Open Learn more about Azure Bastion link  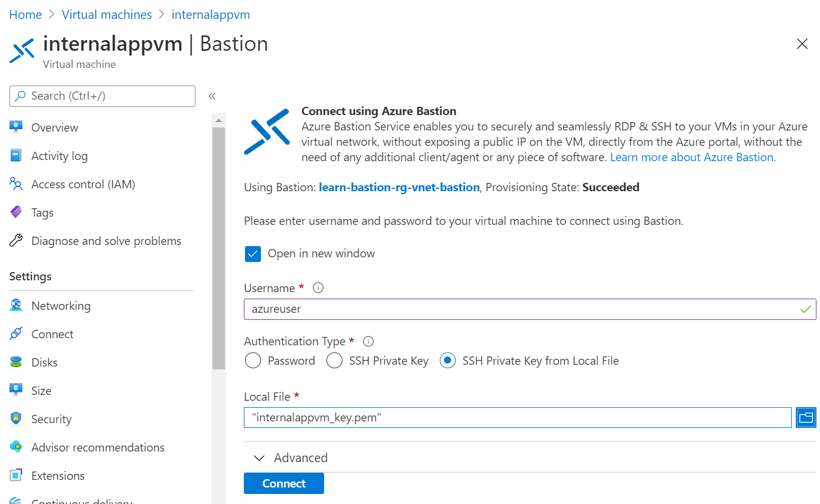coord(693,157)
